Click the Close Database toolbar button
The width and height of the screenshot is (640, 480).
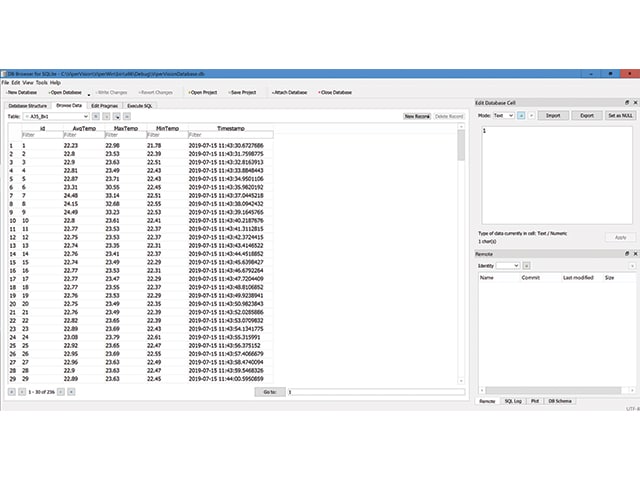coord(335,93)
